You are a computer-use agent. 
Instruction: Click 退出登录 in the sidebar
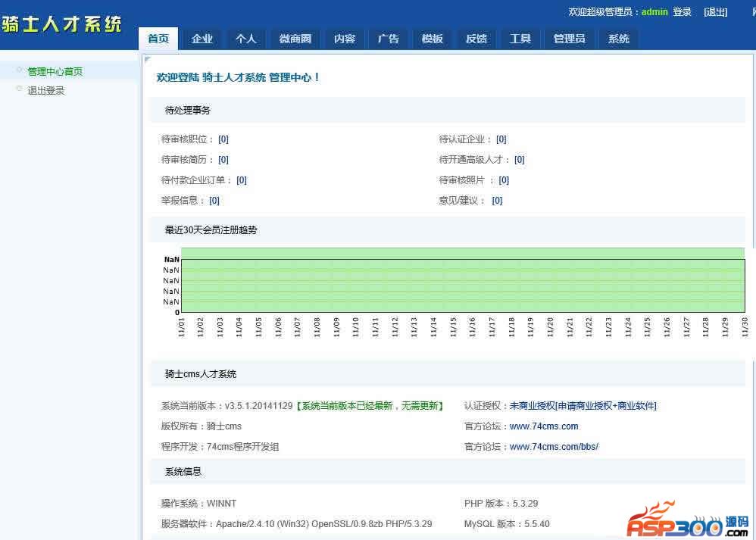point(46,90)
